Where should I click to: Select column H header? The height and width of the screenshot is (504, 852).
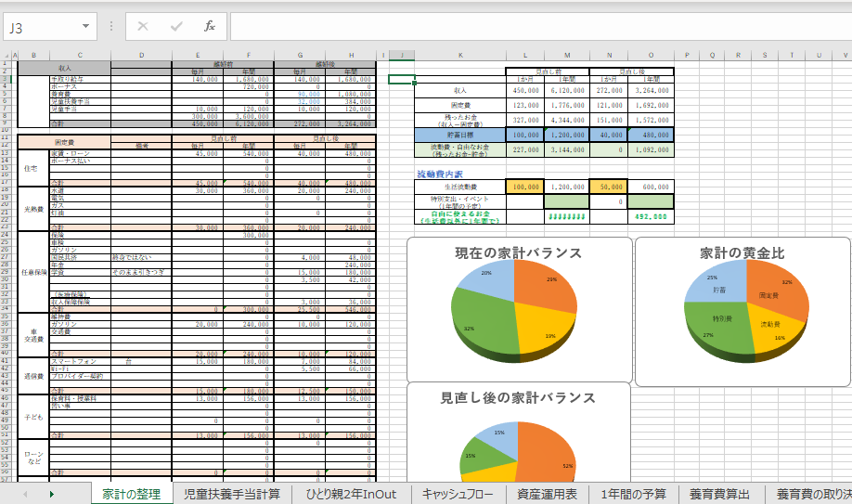pos(351,56)
